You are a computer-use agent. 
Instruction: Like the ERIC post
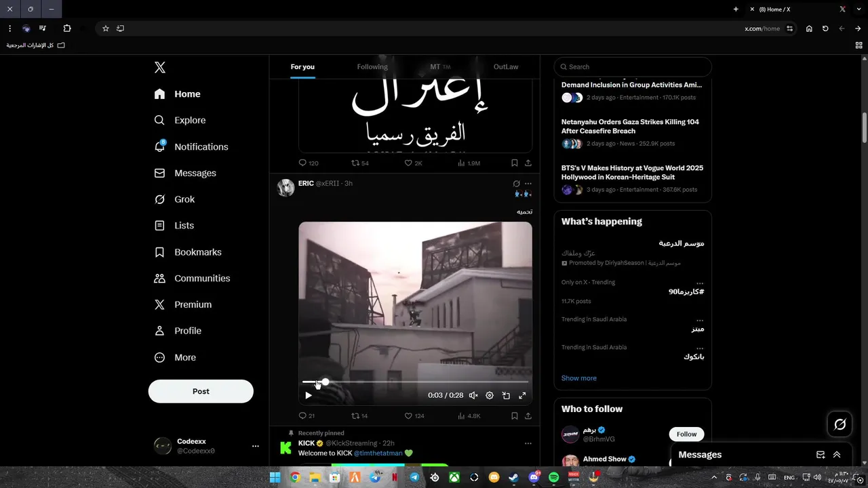(x=414, y=415)
